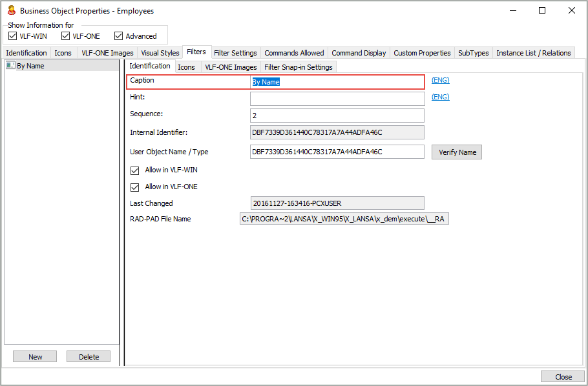Image resolution: width=588 pixels, height=386 pixels.
Task: Open the (ENG) link beside Hint
Action: (x=440, y=97)
